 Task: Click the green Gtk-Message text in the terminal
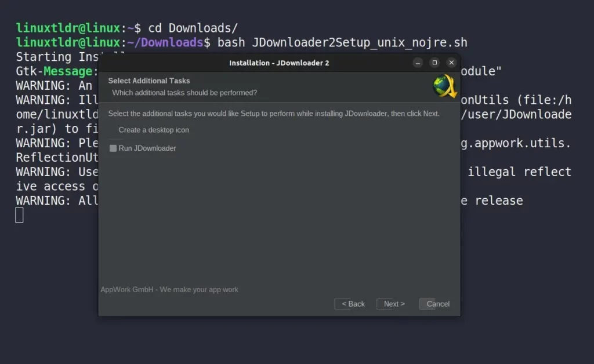point(68,71)
